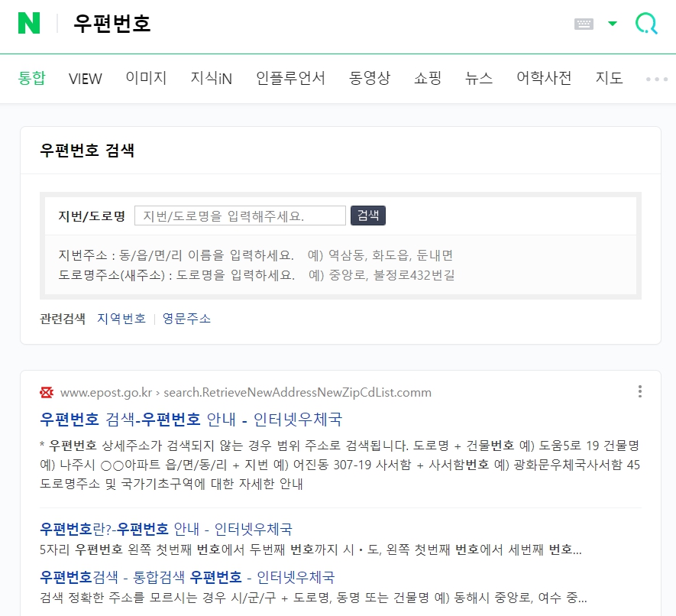Click the description starting * 우편번호 상세주소가

tap(340, 465)
